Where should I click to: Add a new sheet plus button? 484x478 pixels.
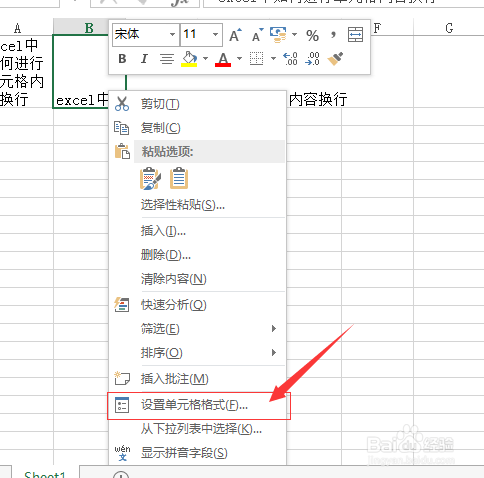point(121,475)
